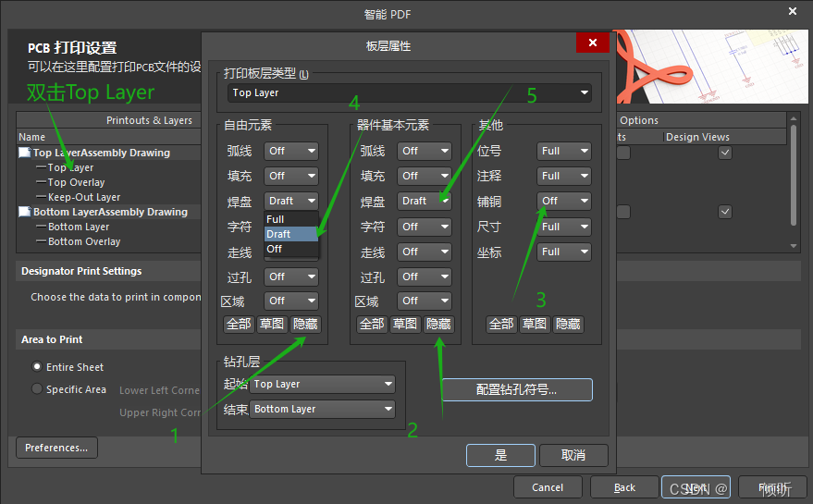Click the Adobe PDF banner image
The image size is (813, 504).
point(712,67)
